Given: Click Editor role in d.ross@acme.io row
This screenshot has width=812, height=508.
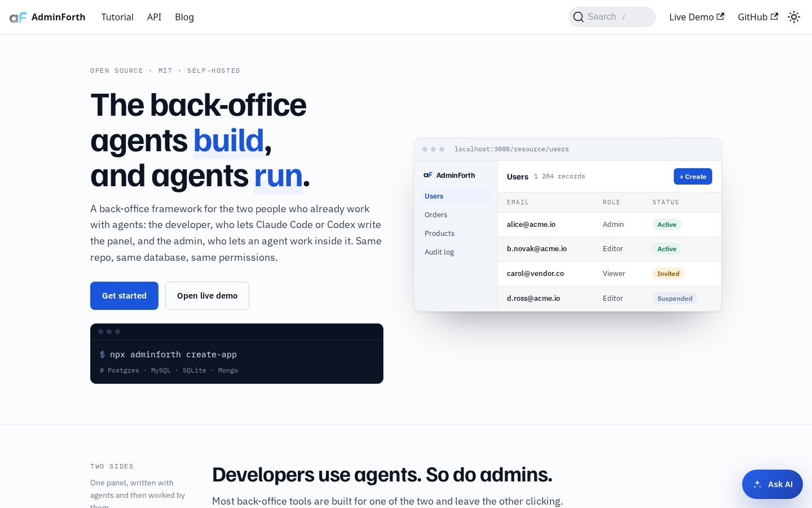Looking at the screenshot, I should (612, 299).
